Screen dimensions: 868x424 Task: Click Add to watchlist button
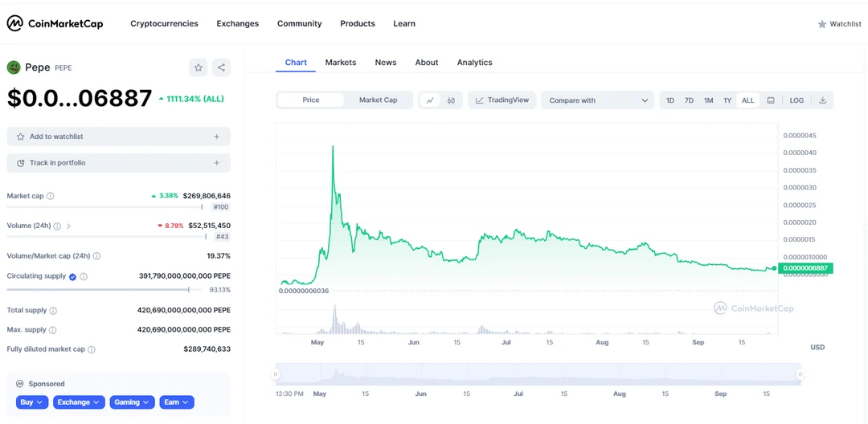coord(118,137)
